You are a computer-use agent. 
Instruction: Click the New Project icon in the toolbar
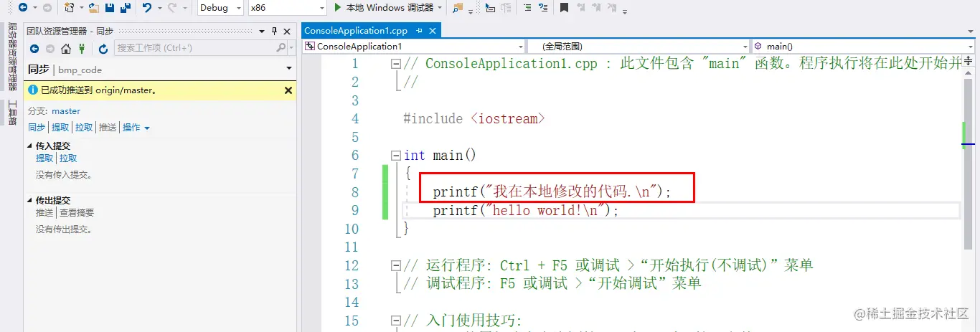point(69,7)
